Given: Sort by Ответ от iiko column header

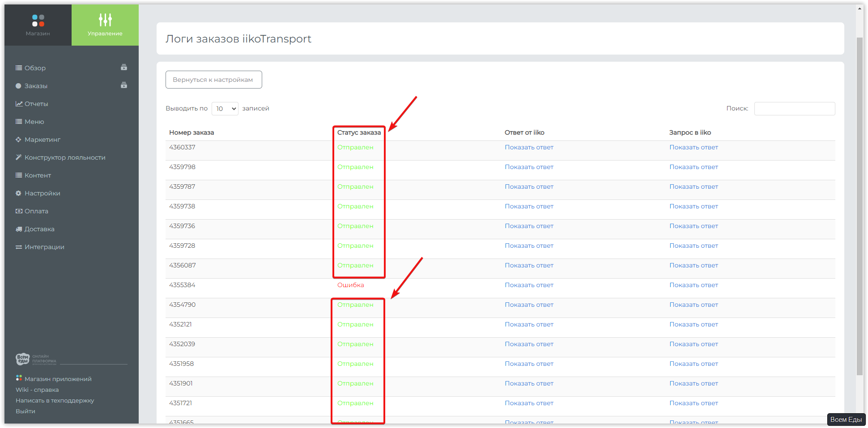Looking at the screenshot, I should tap(524, 132).
